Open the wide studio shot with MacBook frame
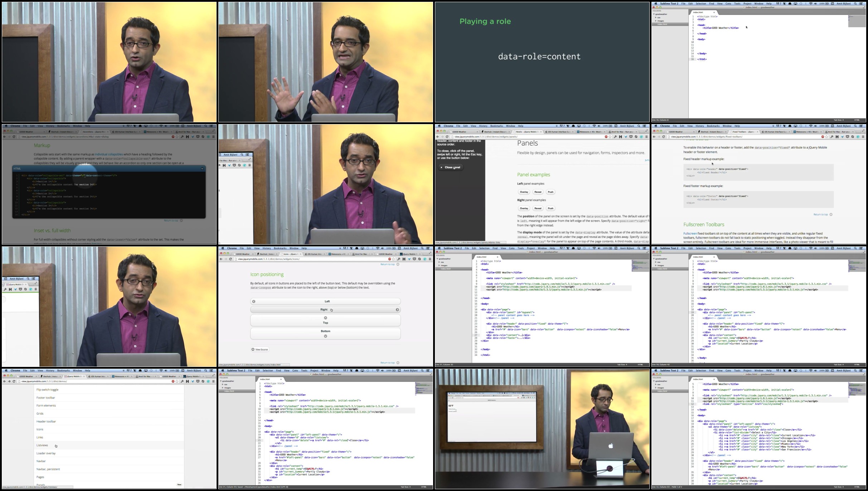 click(x=542, y=429)
